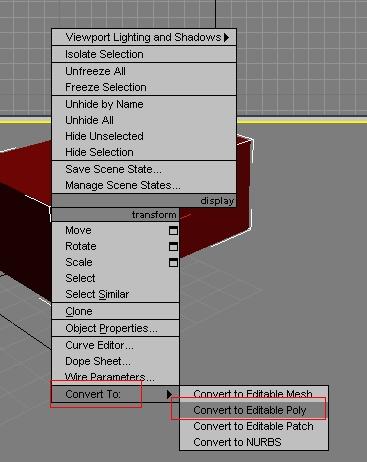The height and width of the screenshot is (462, 367).
Task: Open the Convert To entry
Action: point(115,394)
